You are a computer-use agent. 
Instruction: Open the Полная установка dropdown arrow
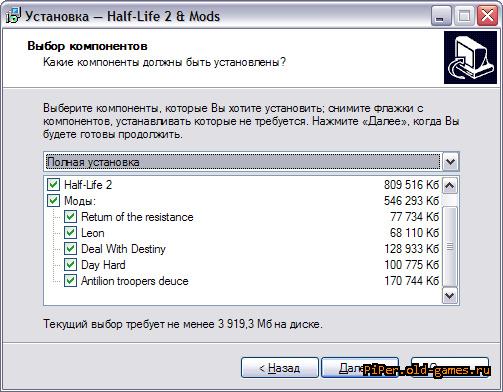(x=450, y=162)
